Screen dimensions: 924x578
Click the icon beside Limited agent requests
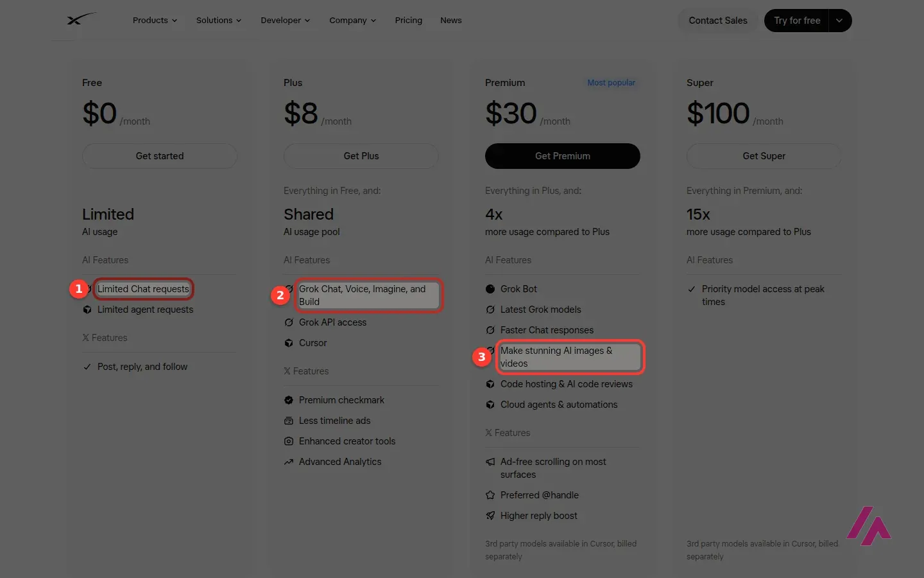(87, 310)
